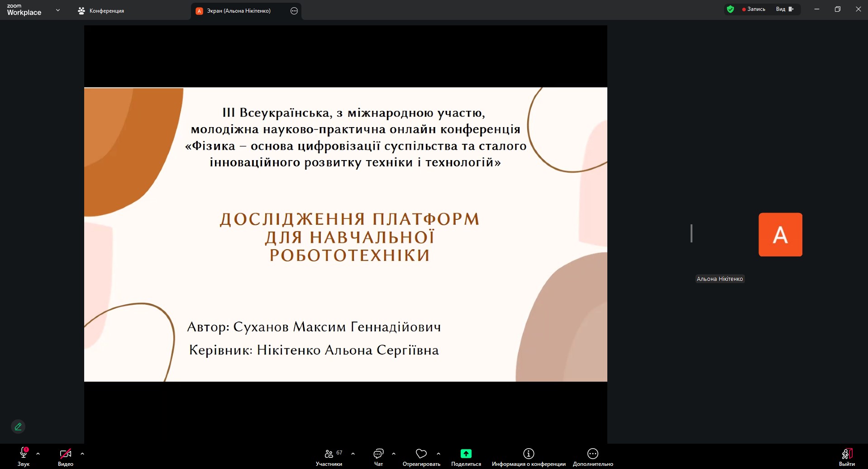Open reactions with Отреагировать heart icon
This screenshot has height=469, width=868.
tap(421, 454)
